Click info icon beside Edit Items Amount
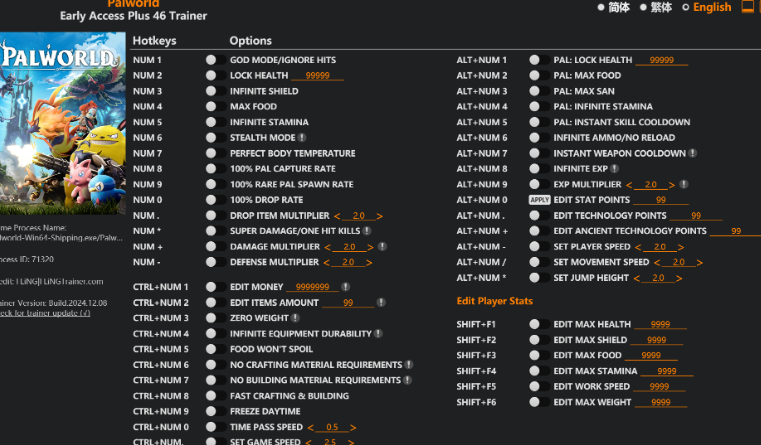 pos(381,302)
